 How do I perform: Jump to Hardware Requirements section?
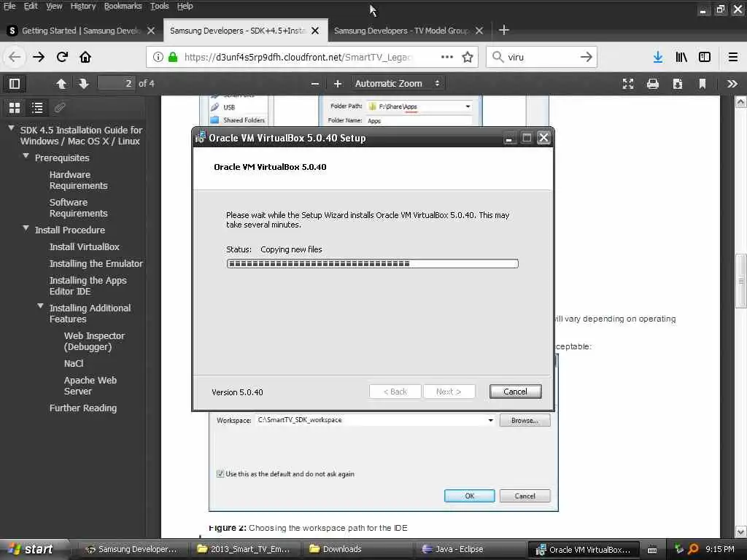[x=79, y=180]
